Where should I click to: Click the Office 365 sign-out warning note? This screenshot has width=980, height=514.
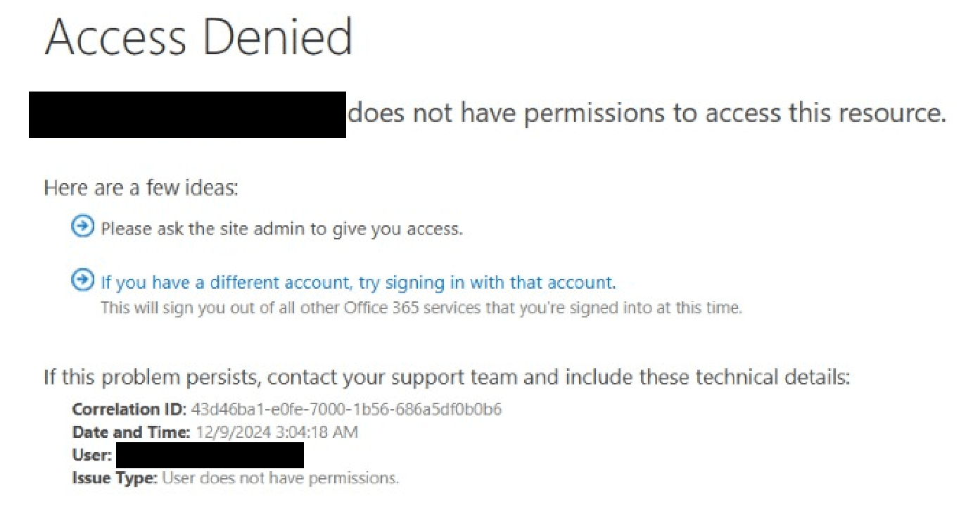point(421,308)
